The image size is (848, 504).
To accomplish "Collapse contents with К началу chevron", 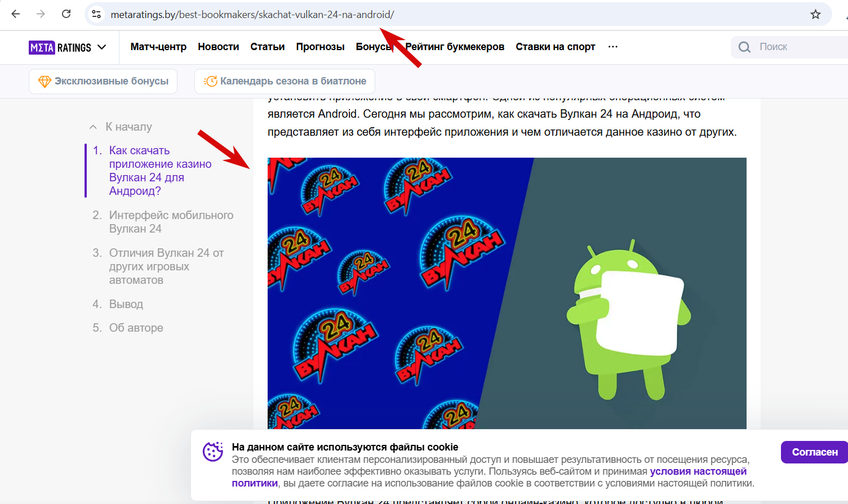I will (x=93, y=127).
